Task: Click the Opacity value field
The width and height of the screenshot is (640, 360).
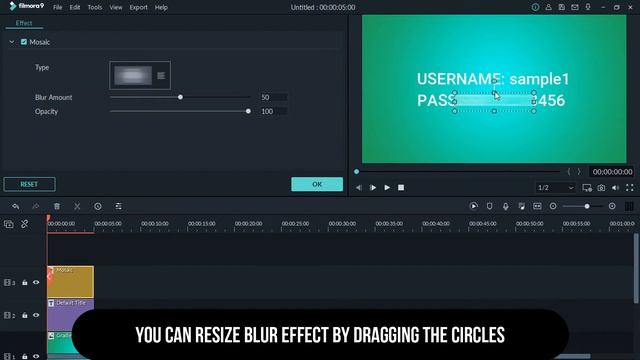Action: (273, 111)
